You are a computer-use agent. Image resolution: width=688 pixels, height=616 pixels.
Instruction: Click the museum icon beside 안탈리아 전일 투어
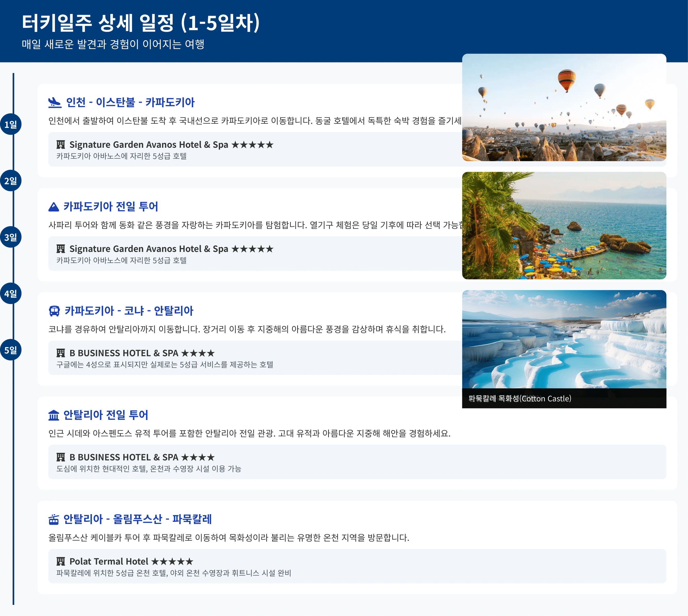(54, 415)
